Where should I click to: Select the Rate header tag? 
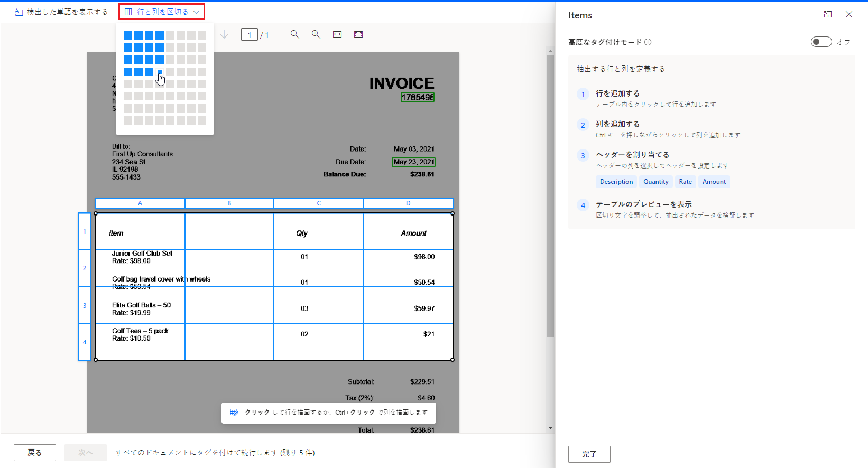686,182
